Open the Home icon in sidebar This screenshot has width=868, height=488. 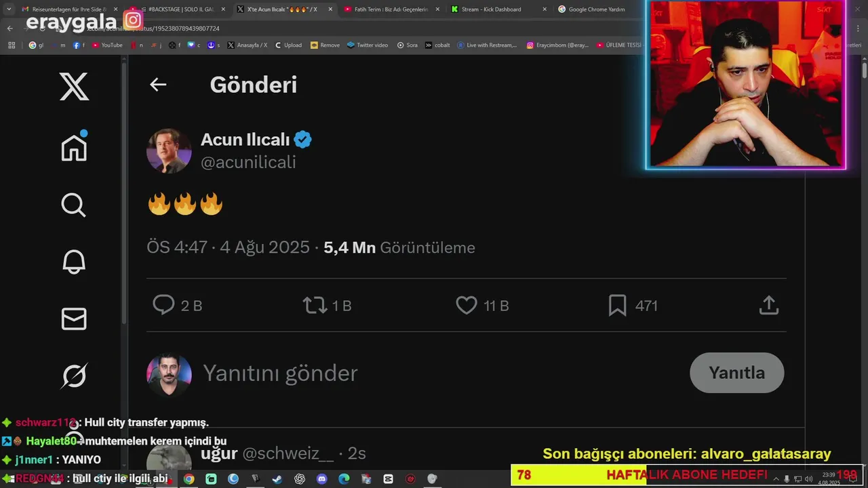[74, 146]
